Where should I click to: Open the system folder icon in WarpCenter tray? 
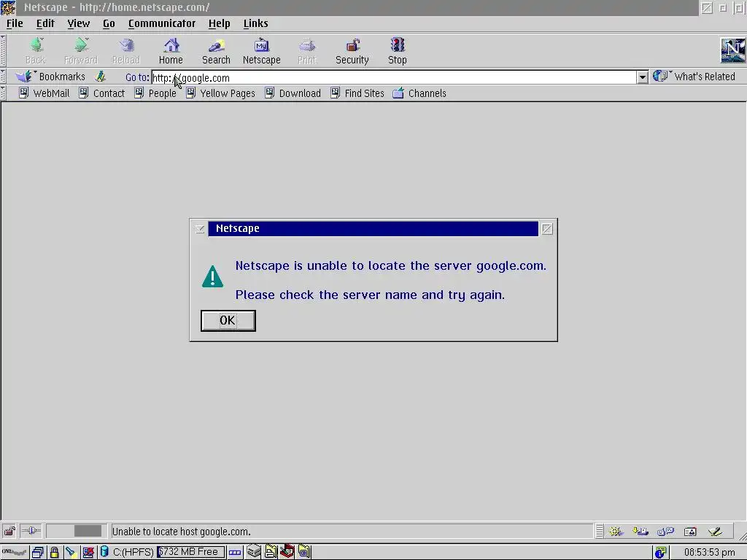tap(304, 551)
